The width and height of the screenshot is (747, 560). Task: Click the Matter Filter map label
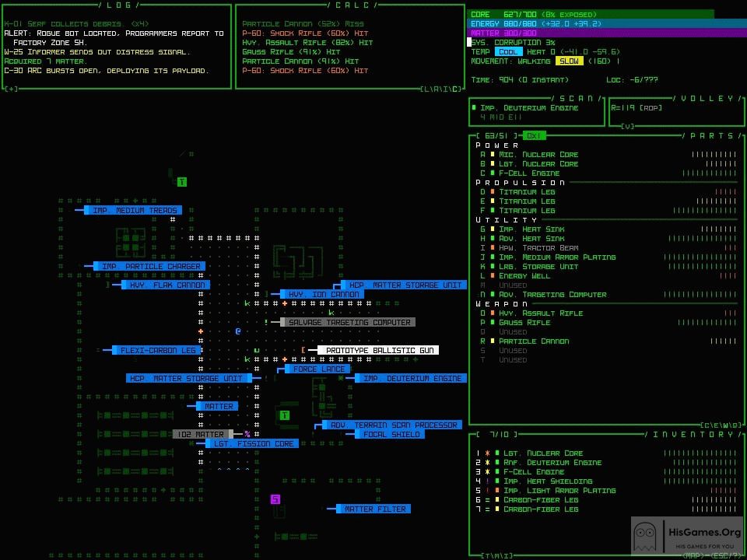373,509
